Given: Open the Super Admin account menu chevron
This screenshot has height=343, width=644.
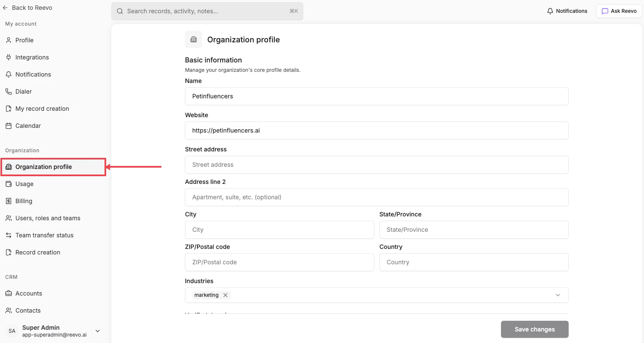Looking at the screenshot, I should pyautogui.click(x=98, y=331).
